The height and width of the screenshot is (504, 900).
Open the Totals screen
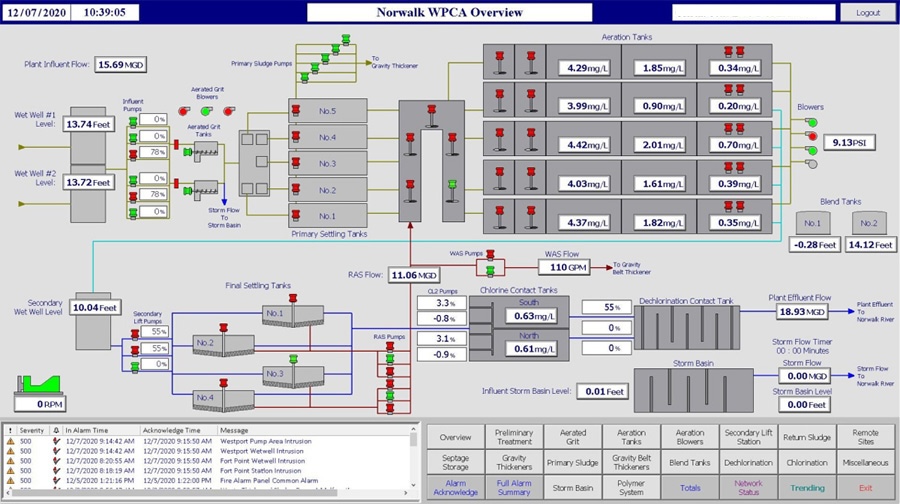tap(690, 488)
